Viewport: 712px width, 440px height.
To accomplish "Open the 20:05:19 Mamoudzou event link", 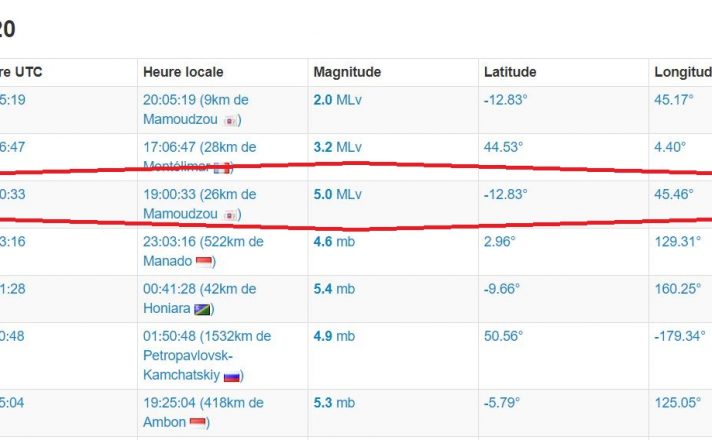I will click(x=196, y=109).
